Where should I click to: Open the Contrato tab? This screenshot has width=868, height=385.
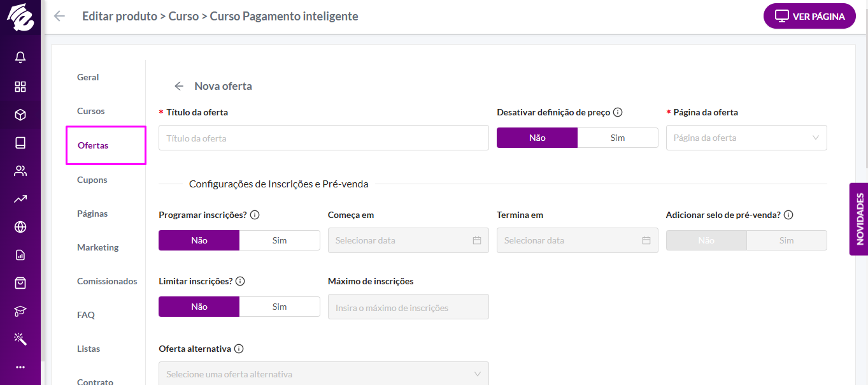(96, 381)
